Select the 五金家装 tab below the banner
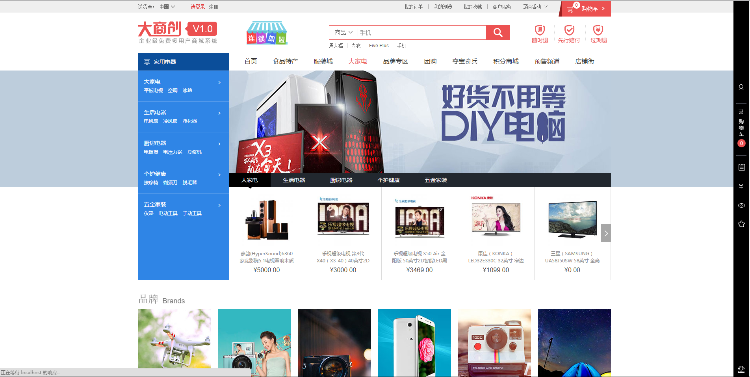This screenshot has height=377, width=750. (435, 180)
